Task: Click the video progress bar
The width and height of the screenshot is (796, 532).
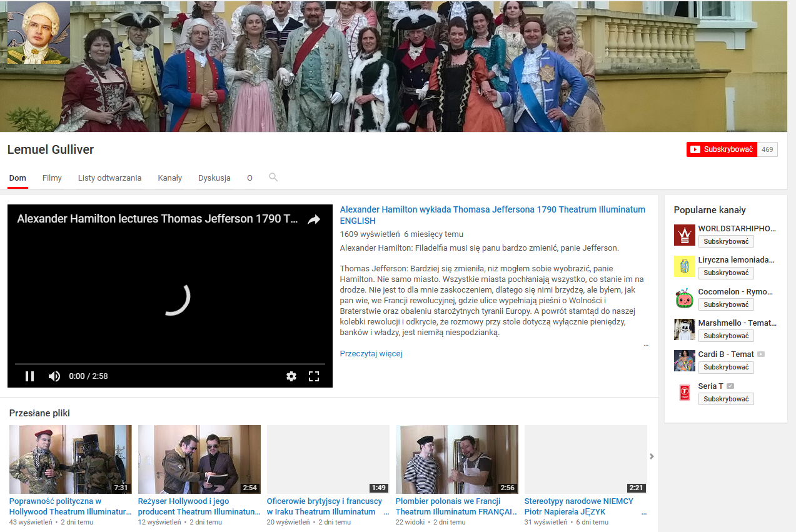Action: coord(169,364)
